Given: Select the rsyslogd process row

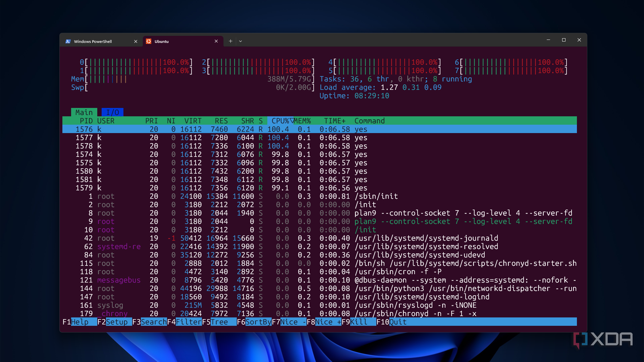Looking at the screenshot, I should 319,305.
